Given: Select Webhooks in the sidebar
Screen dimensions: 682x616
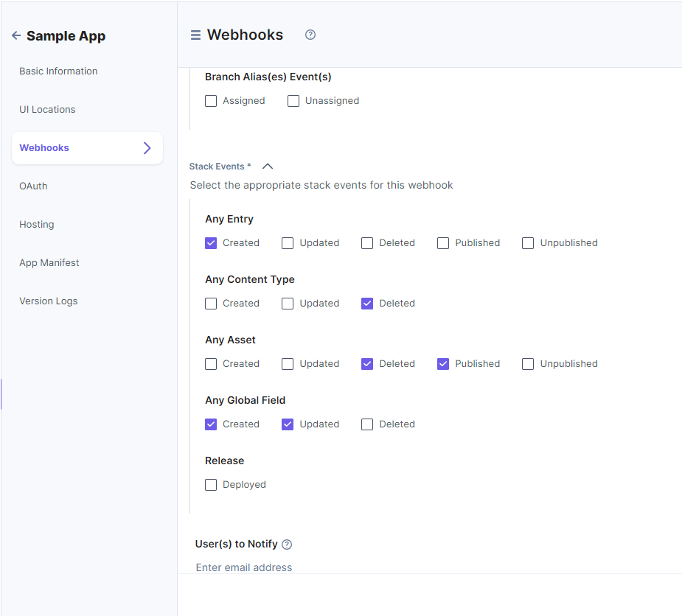Looking at the screenshot, I should click(87, 148).
